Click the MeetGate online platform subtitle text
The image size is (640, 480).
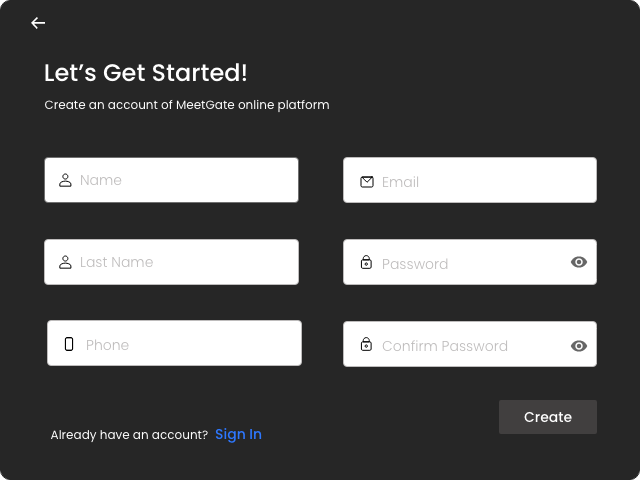coord(187,105)
